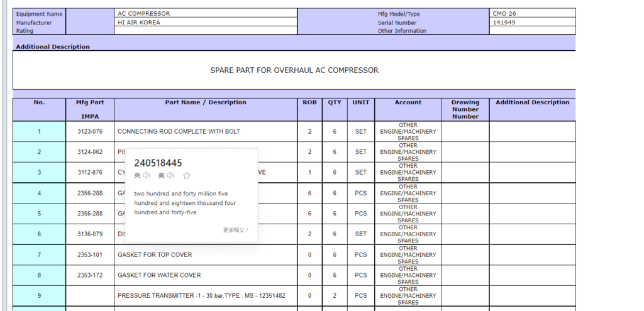Star the translated number as favorite
Viewport: 644px width, 311px height.
[x=186, y=176]
